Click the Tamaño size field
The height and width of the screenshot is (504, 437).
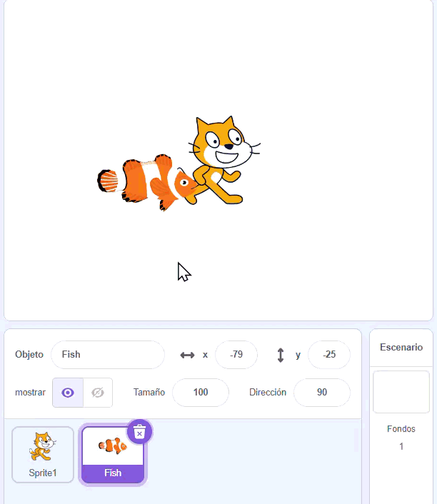[201, 392]
